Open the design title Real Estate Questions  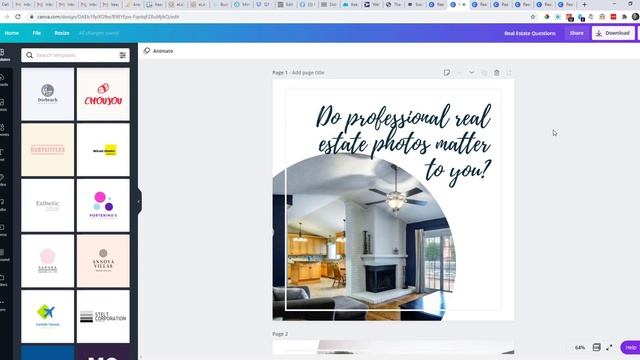coord(530,33)
